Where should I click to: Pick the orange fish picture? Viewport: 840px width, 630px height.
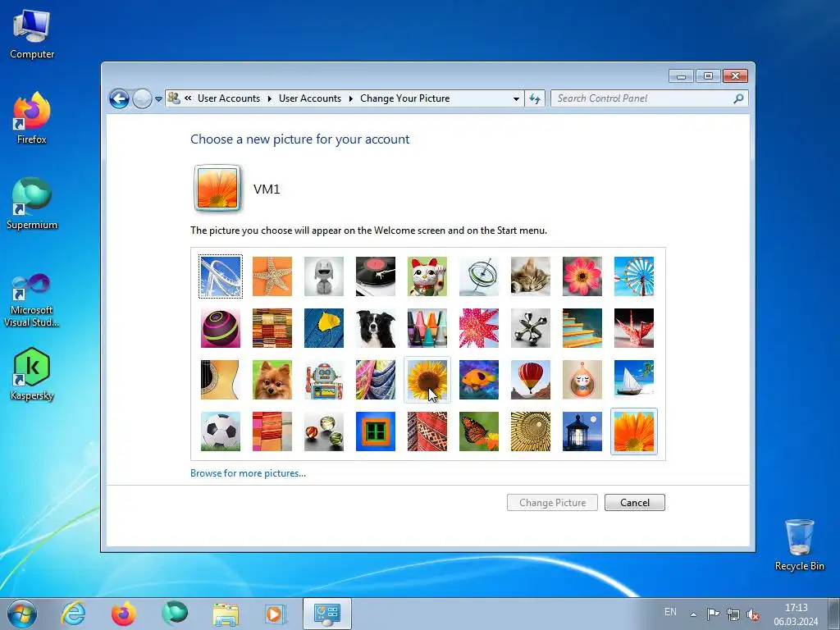click(479, 380)
